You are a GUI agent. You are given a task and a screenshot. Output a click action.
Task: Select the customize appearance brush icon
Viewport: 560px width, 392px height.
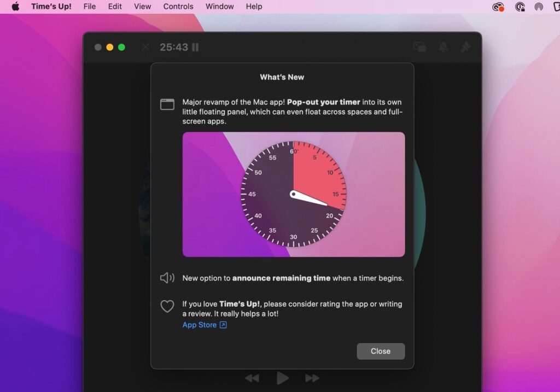tap(465, 47)
